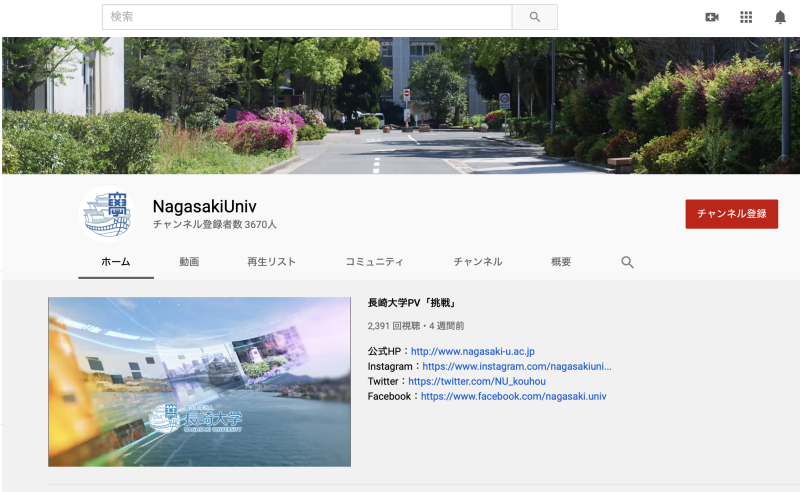Click the NagasakiUniv channel avatar logo
The width and height of the screenshot is (800, 492).
[x=107, y=214]
